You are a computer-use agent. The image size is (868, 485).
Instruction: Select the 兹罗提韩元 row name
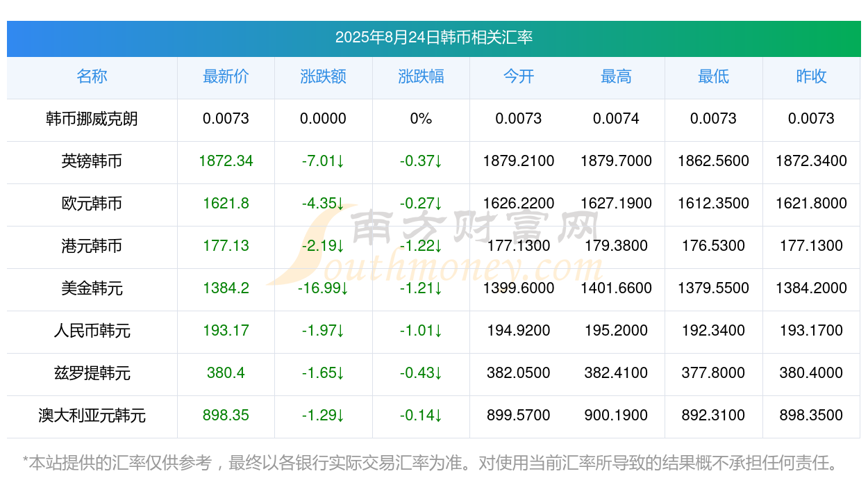92,373
